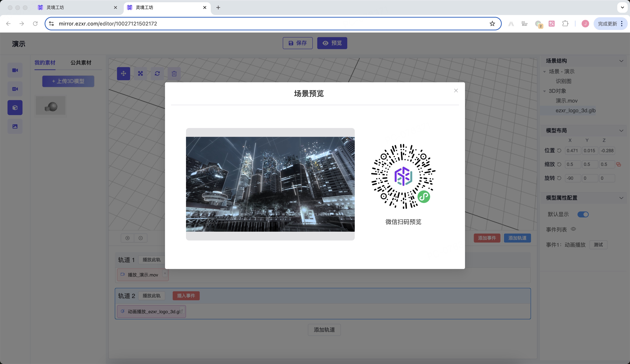Image resolution: width=630 pixels, height=364 pixels.
Task: Select the scale/expand tool icon
Action: click(x=140, y=73)
